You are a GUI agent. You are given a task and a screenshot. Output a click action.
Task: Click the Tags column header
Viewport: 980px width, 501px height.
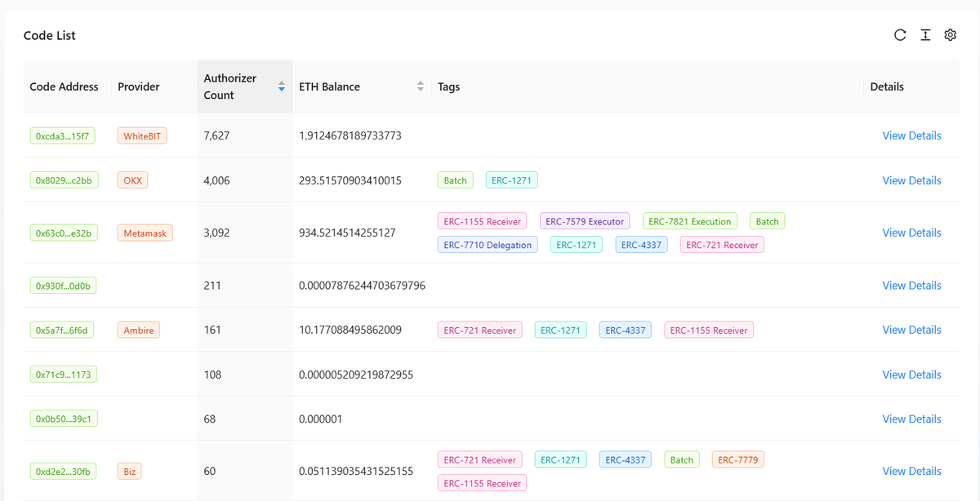coord(449,86)
